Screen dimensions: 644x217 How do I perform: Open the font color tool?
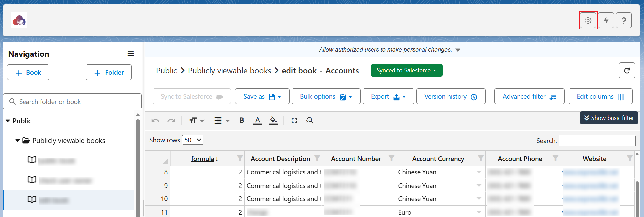pyautogui.click(x=257, y=121)
